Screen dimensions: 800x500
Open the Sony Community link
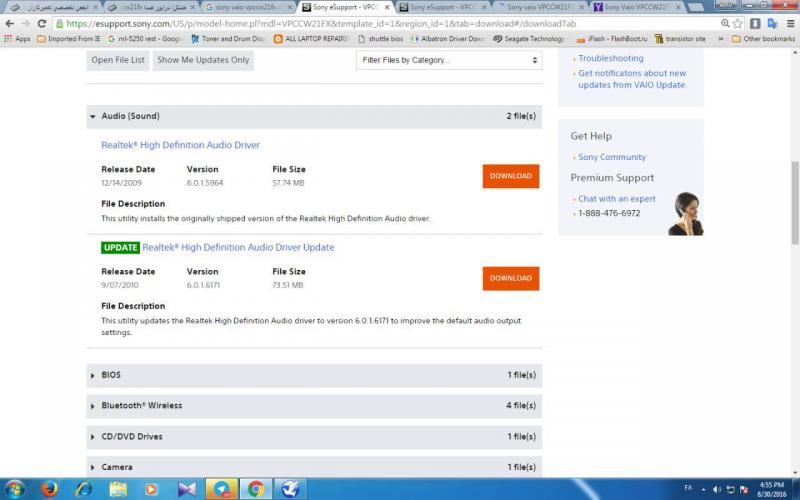[612, 157]
